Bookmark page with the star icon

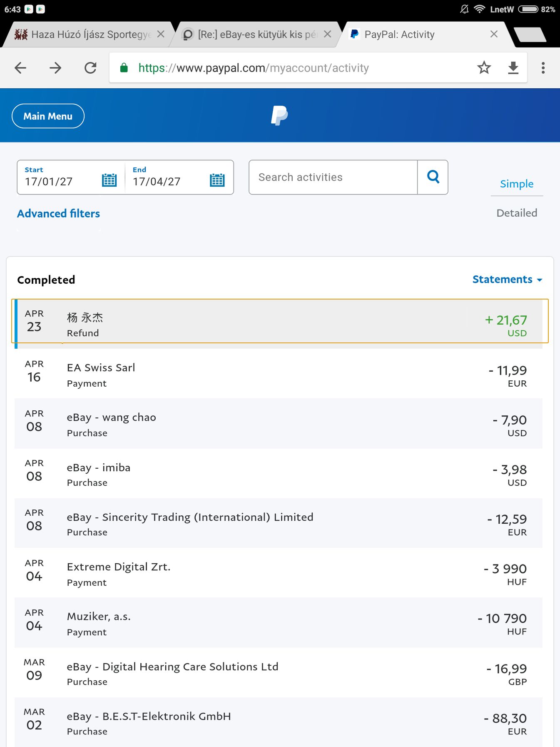point(484,68)
